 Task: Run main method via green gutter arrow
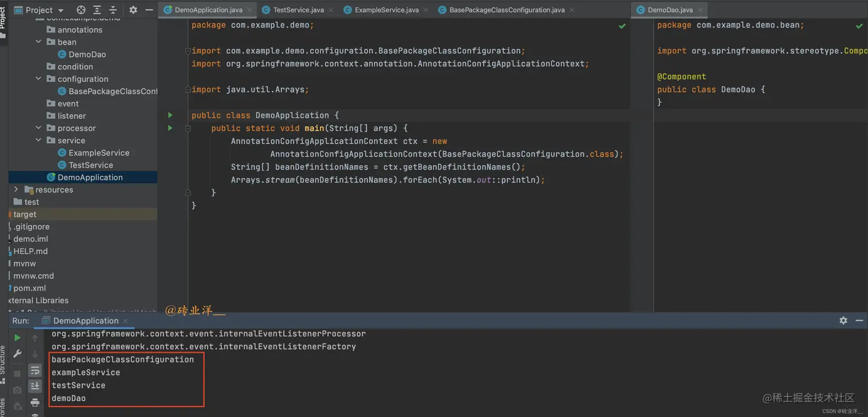pos(170,128)
